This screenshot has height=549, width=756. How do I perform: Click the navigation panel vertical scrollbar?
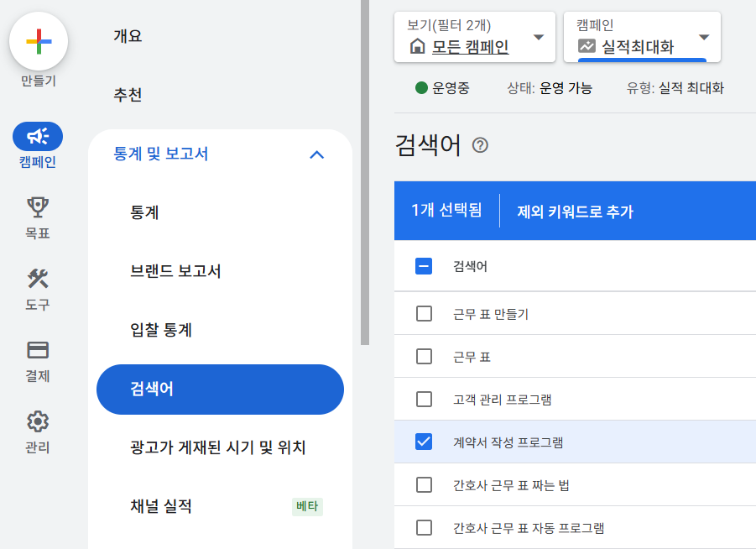[364, 168]
